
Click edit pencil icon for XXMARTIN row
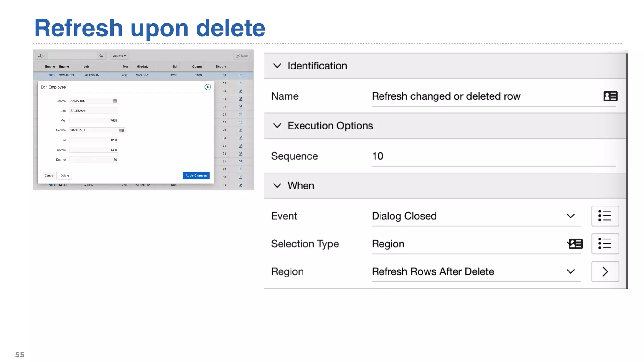(x=240, y=75)
